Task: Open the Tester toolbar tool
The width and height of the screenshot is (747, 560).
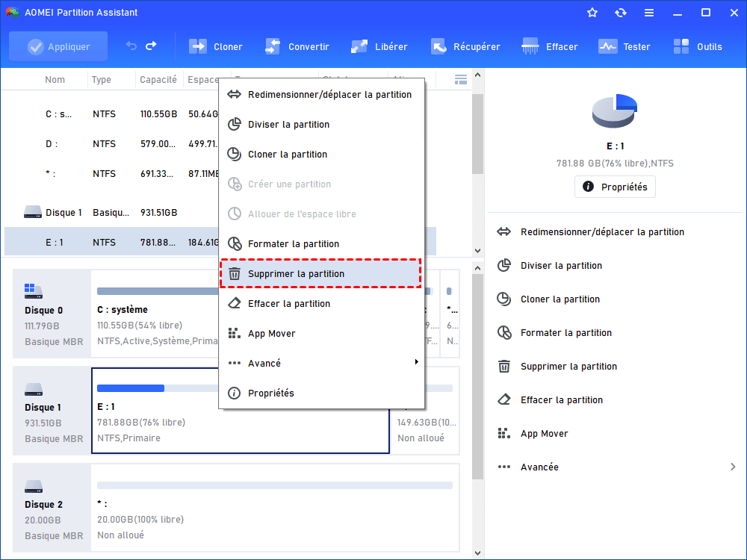Action: coord(624,46)
